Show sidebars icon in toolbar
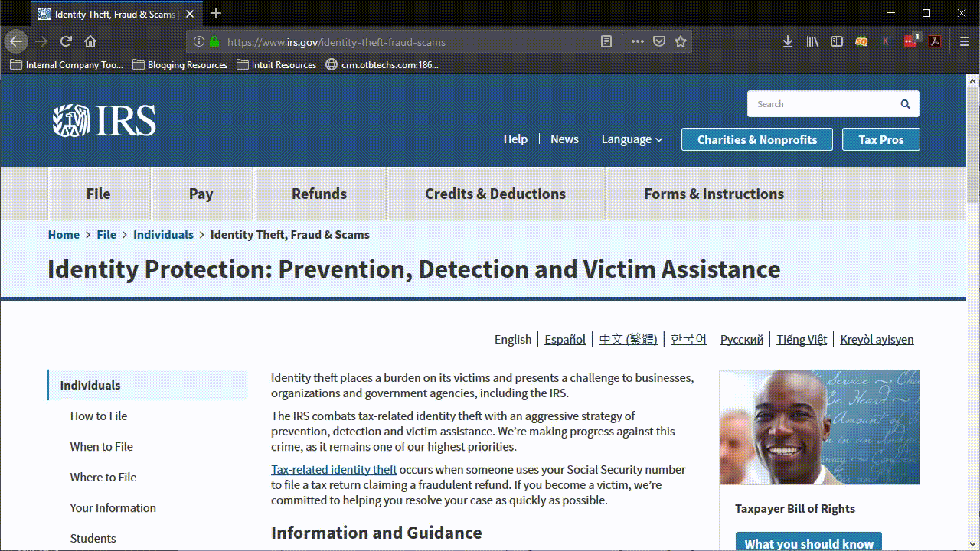This screenshot has width=980, height=551. tap(837, 42)
